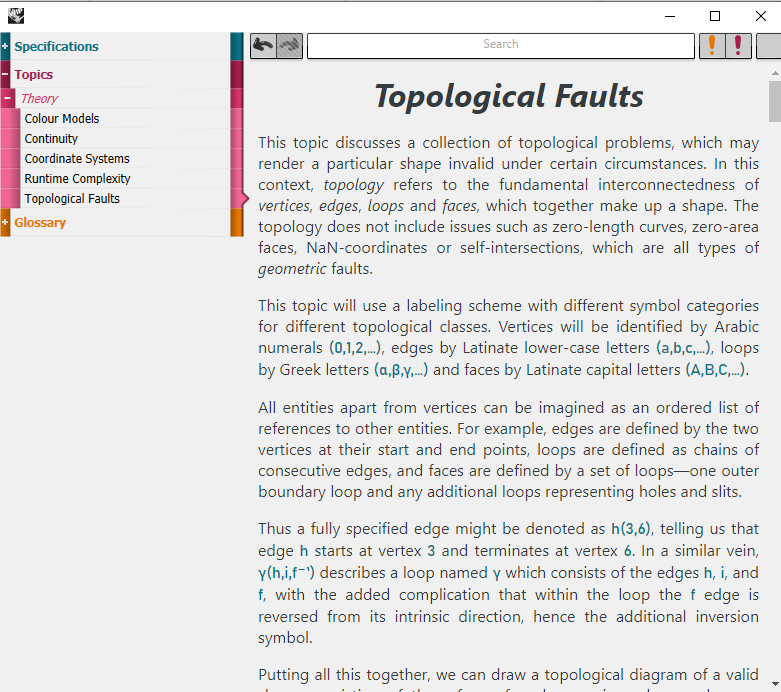
Task: Expand the Specifications section
Action: pyautogui.click(x=5, y=46)
